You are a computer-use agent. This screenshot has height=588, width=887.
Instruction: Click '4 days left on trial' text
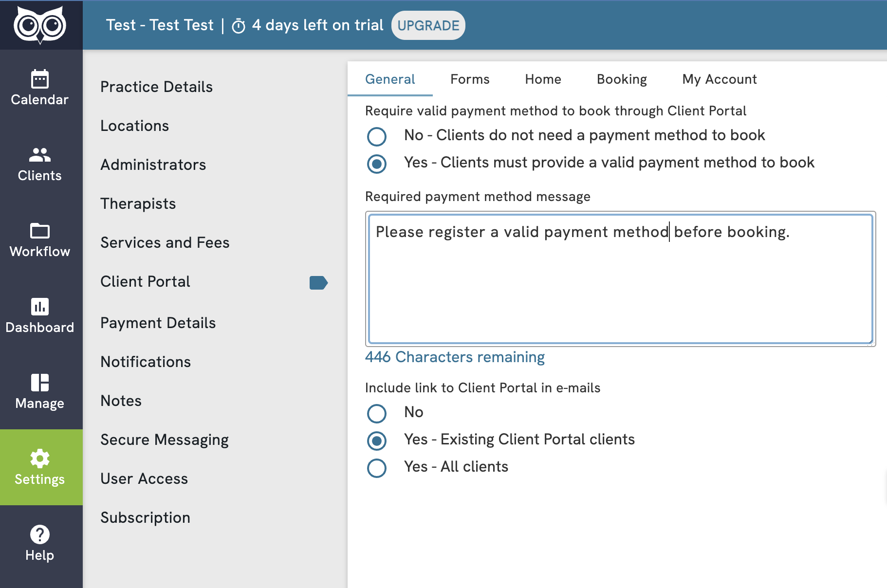(x=317, y=25)
